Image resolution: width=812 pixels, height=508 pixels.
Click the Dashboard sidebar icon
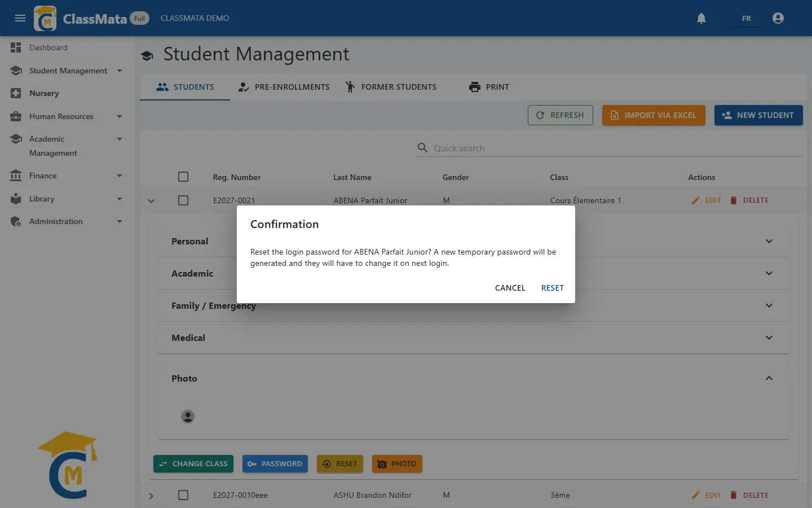click(x=16, y=47)
